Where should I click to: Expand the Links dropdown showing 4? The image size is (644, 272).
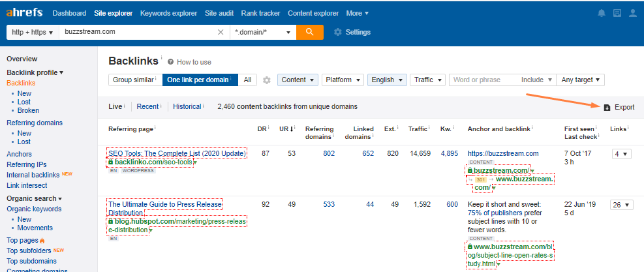(621, 154)
